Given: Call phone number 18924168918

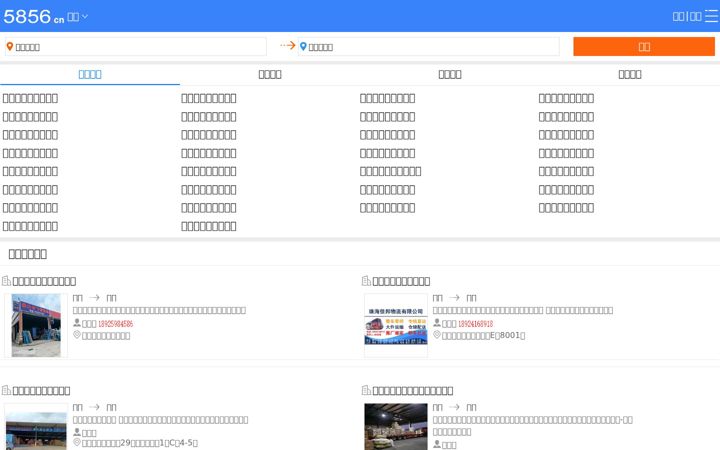Looking at the screenshot, I should [x=475, y=324].
